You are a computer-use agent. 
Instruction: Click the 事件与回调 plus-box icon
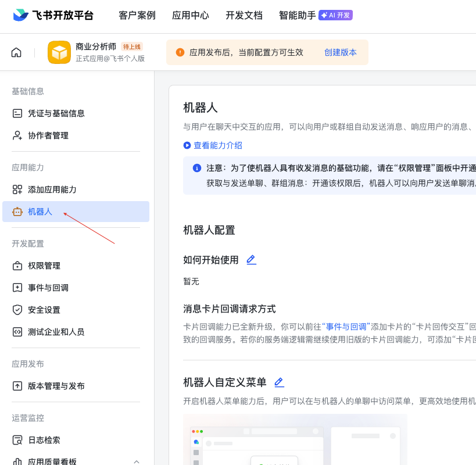tap(17, 288)
